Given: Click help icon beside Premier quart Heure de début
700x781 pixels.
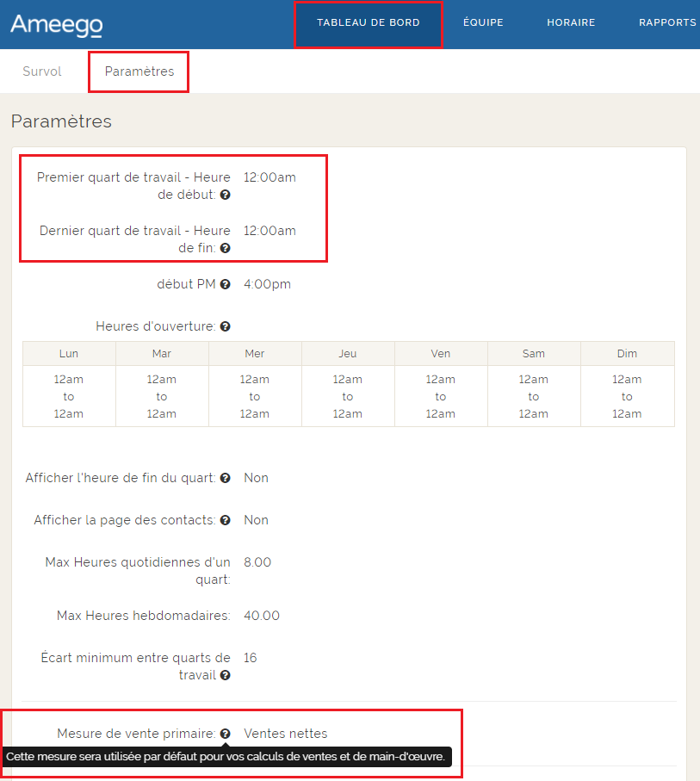Looking at the screenshot, I should [x=225, y=195].
